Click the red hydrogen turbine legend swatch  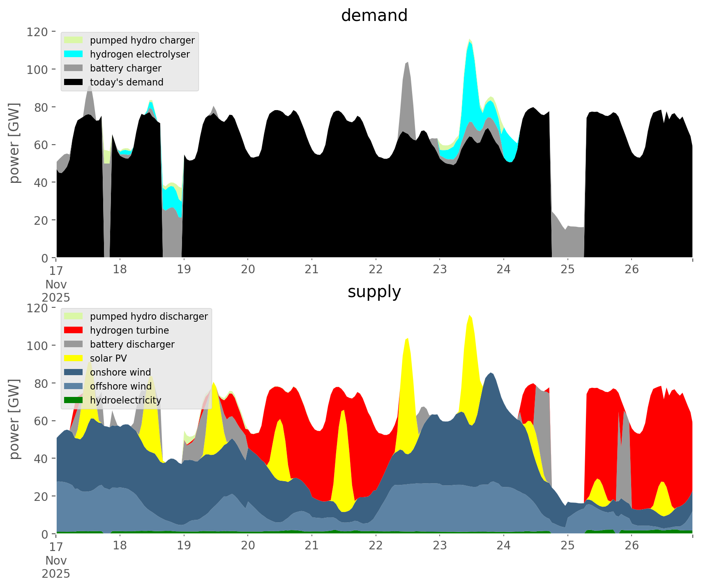(x=74, y=330)
